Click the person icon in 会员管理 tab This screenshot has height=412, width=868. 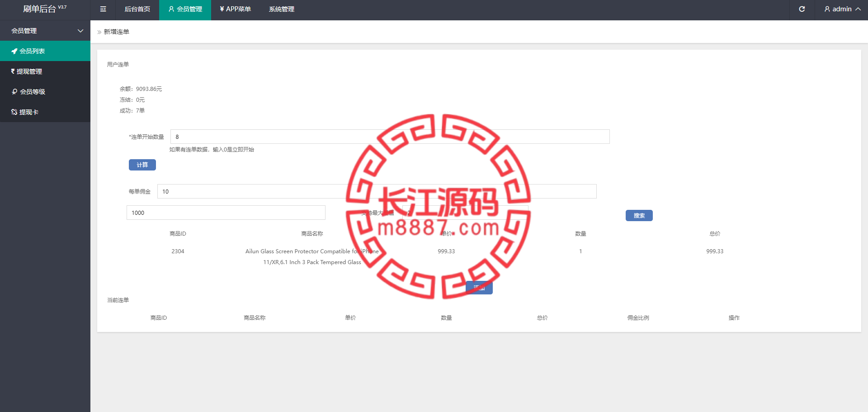click(171, 9)
